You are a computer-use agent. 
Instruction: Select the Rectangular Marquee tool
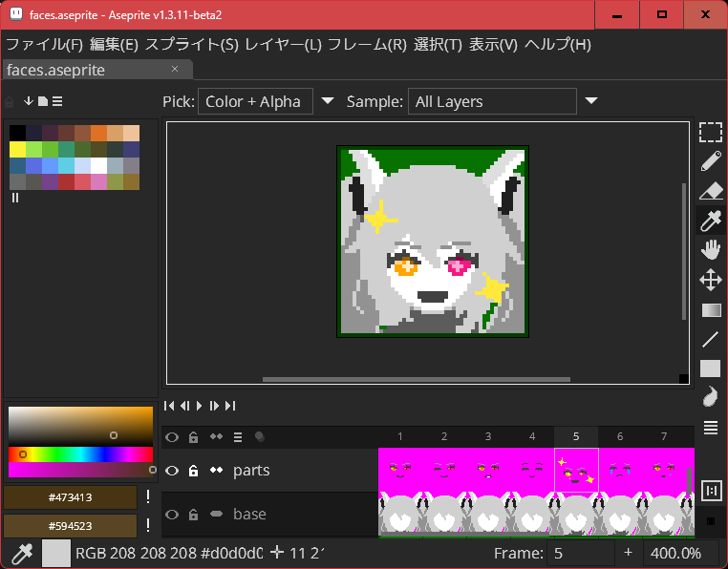[x=710, y=132]
